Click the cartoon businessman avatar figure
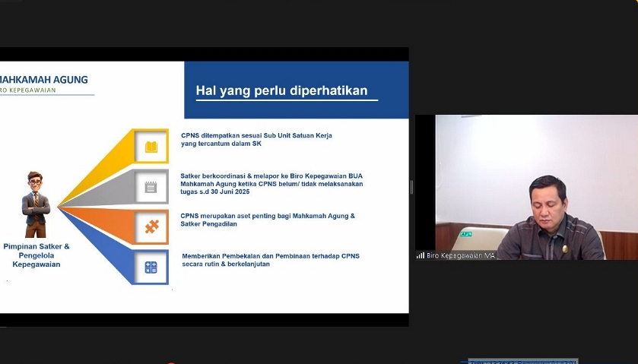The image size is (638, 364). [x=36, y=204]
